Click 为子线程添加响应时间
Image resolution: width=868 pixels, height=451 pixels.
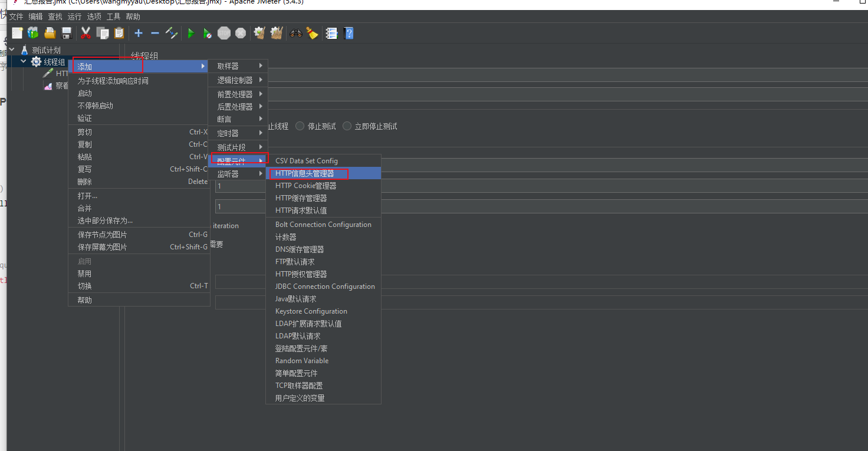[139, 81]
